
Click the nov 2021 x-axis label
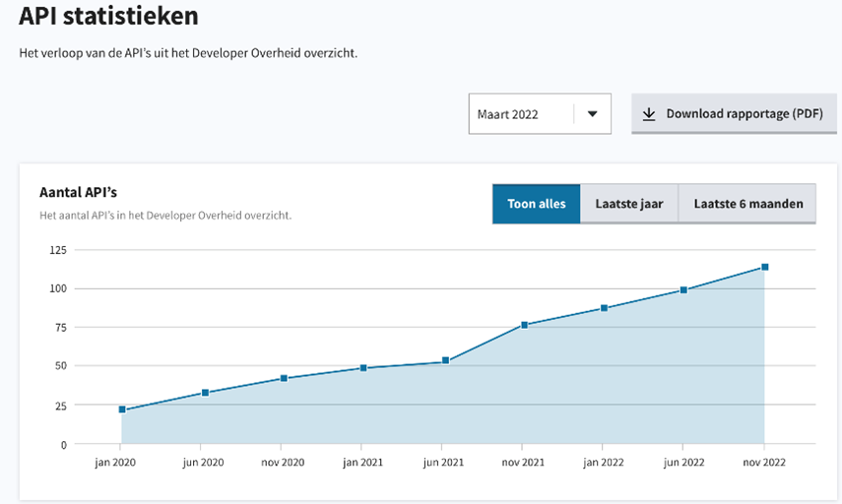click(x=523, y=462)
